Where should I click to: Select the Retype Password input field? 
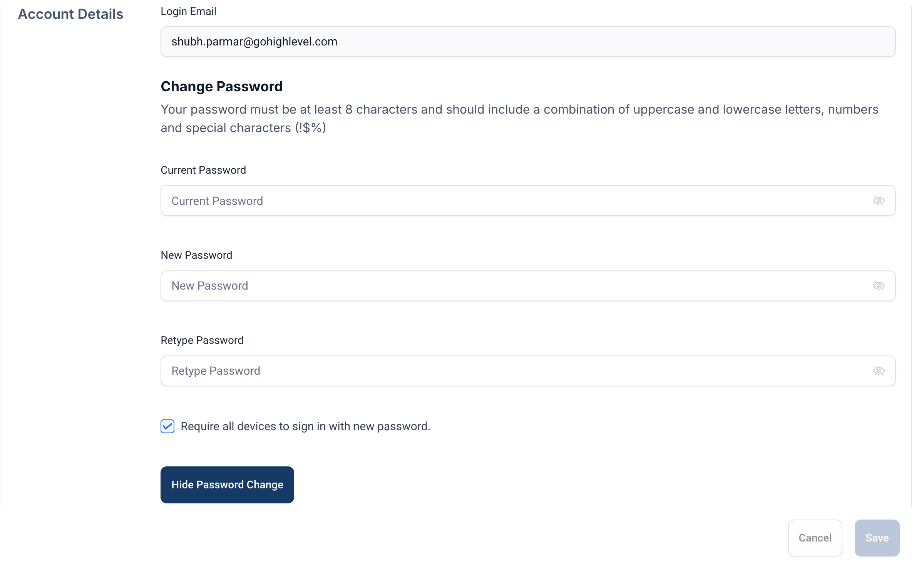coord(528,371)
